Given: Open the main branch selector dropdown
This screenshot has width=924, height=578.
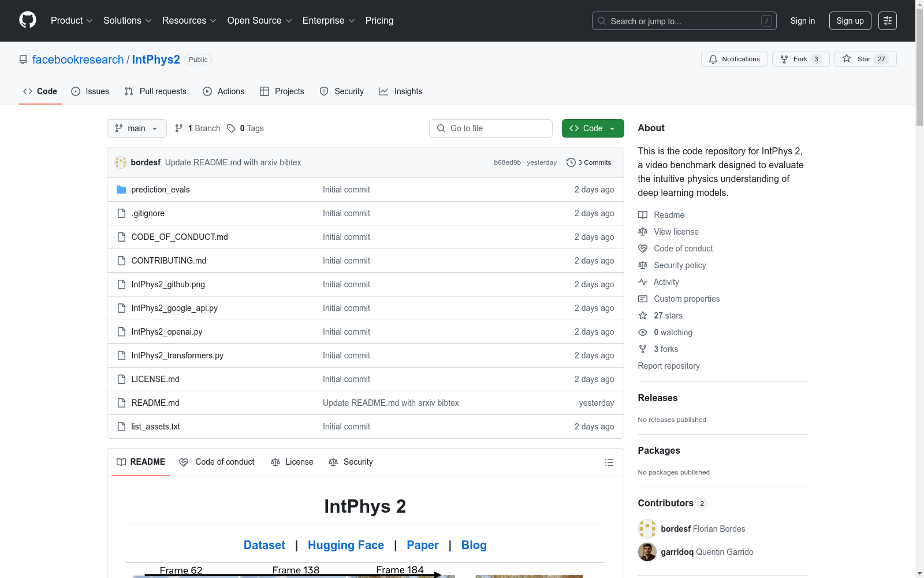Looking at the screenshot, I should [137, 128].
